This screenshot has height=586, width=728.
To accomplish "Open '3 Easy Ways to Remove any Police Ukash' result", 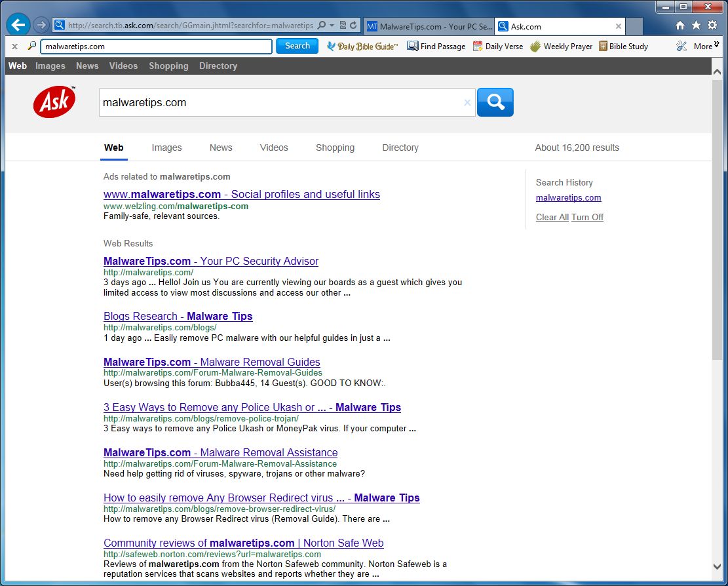I will coord(252,407).
